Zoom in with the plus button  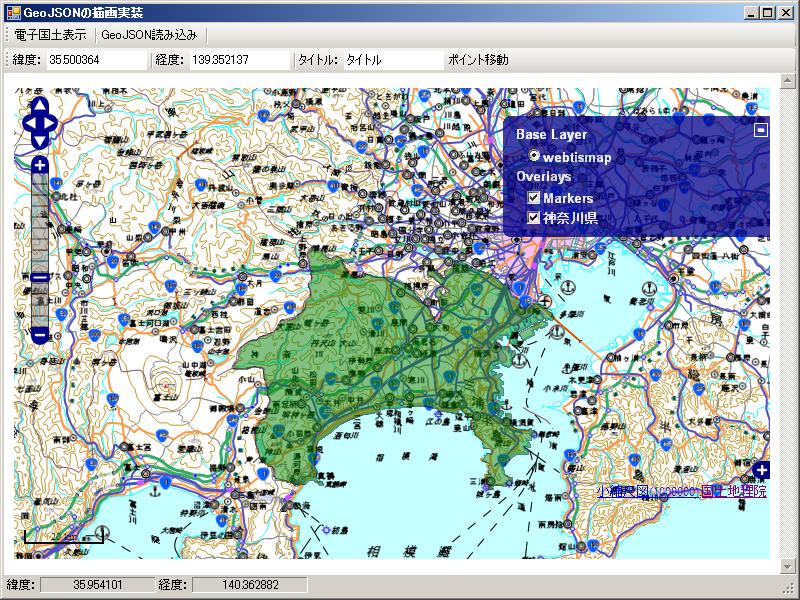[40, 165]
